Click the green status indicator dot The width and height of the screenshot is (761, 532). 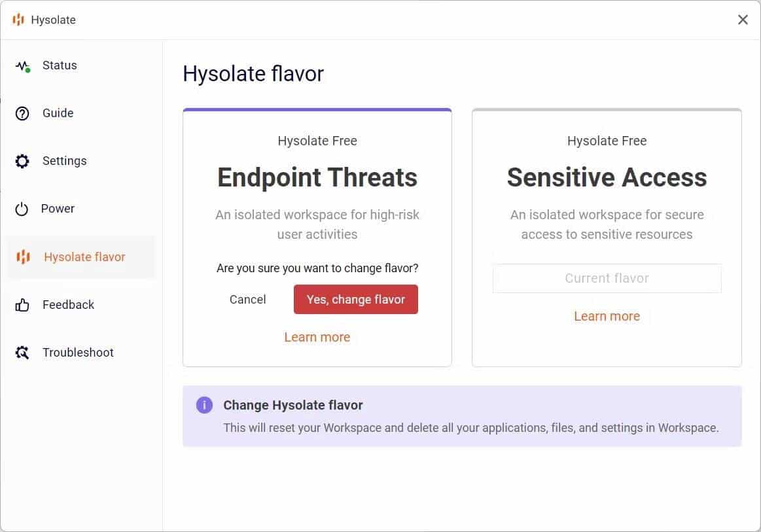click(27, 69)
